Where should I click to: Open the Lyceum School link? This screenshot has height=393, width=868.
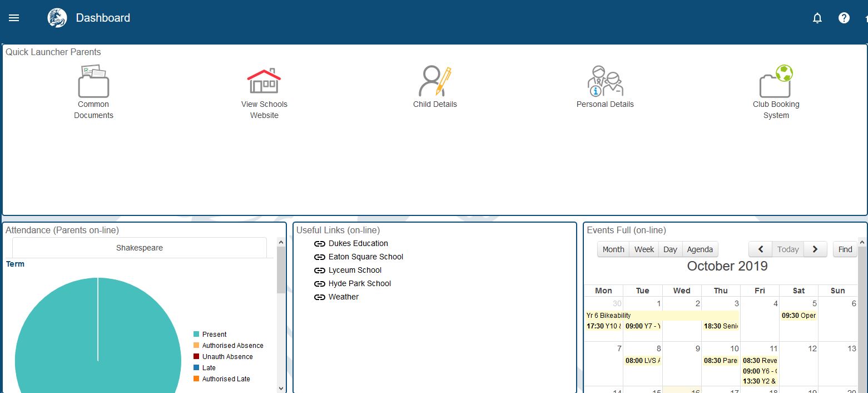pos(355,270)
